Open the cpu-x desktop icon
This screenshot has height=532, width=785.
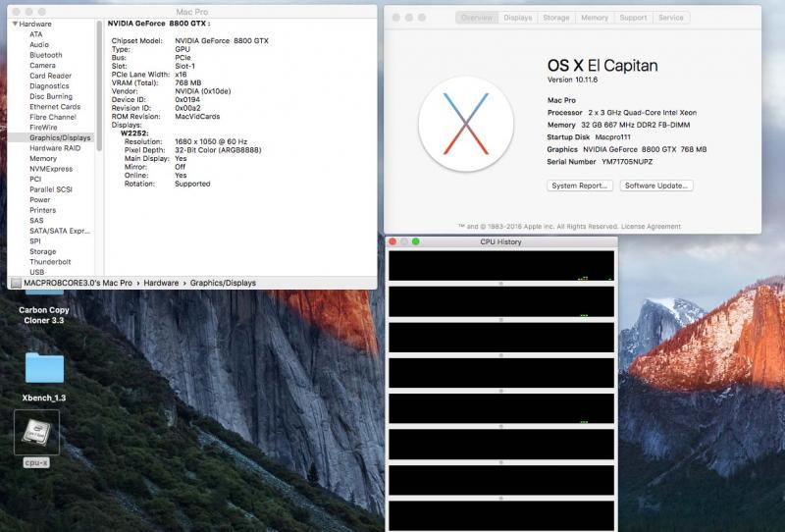[x=36, y=433]
